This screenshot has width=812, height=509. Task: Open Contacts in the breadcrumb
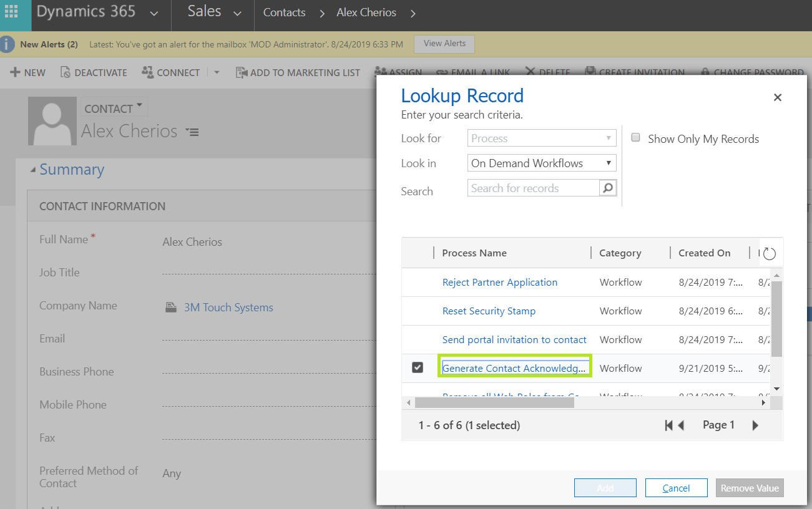coord(284,12)
